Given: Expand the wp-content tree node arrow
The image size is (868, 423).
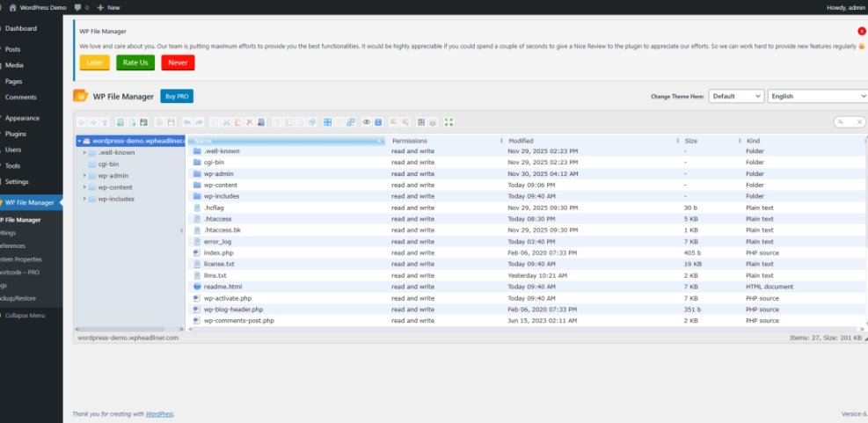Looking at the screenshot, I should (x=84, y=187).
